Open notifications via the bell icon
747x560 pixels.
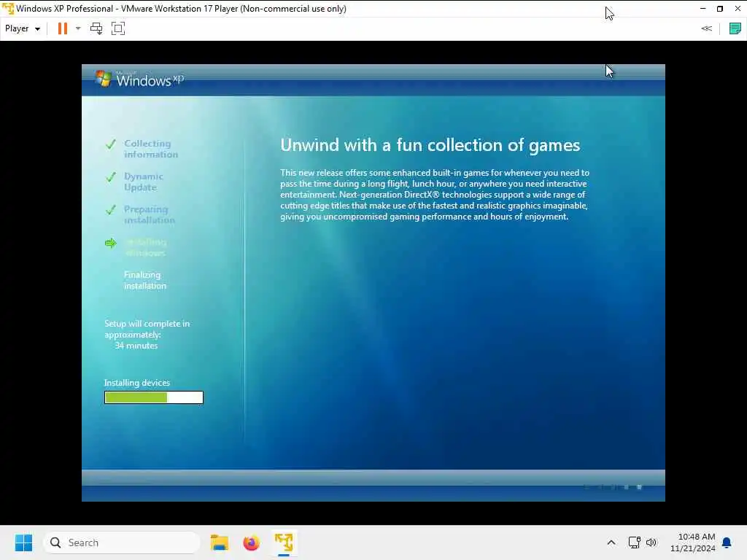point(727,542)
